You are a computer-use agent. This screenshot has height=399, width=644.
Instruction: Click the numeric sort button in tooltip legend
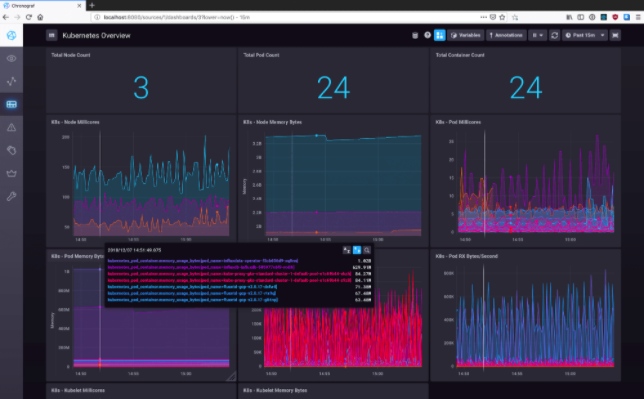pyautogui.click(x=357, y=250)
